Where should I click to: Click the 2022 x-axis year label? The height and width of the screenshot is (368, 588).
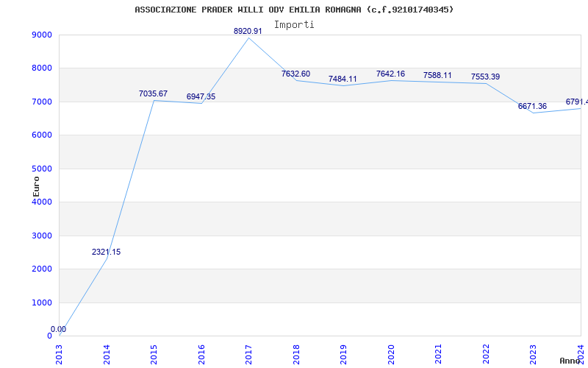(486, 354)
